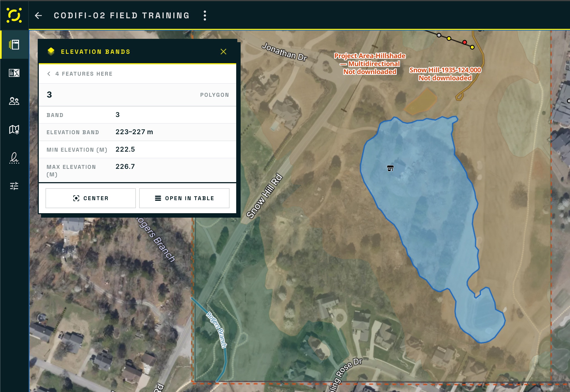Viewport: 570px width, 392px height.
Task: Select the Elevation Band value 223–227 m
Action: tap(134, 132)
